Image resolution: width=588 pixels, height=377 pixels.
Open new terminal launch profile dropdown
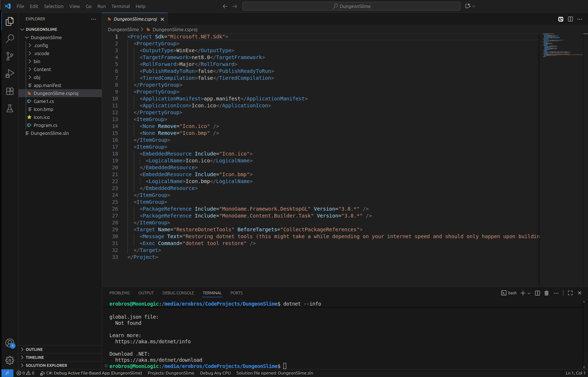(x=529, y=293)
